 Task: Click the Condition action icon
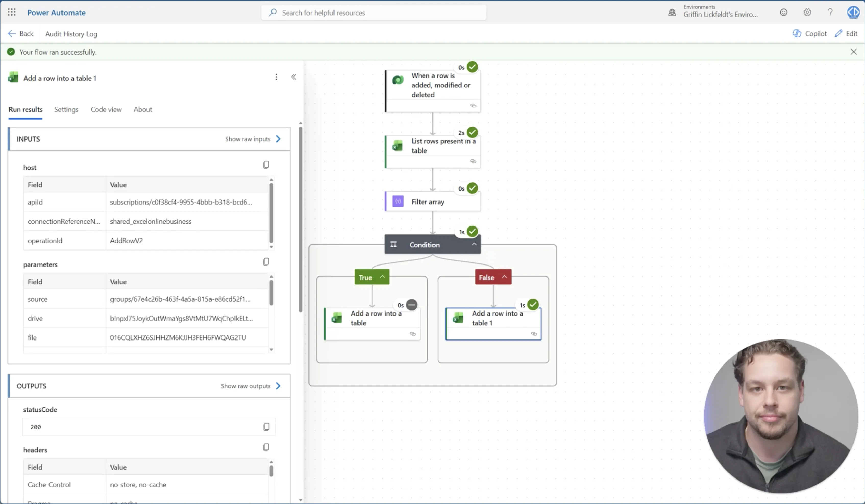pos(394,244)
